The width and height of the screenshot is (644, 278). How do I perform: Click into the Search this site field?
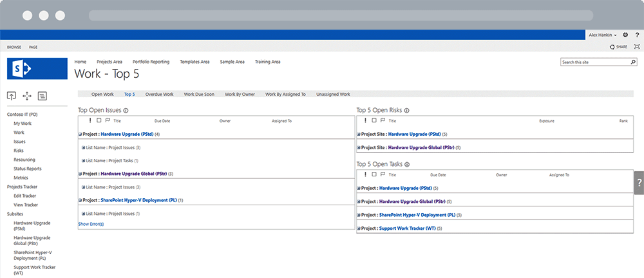[592, 62]
